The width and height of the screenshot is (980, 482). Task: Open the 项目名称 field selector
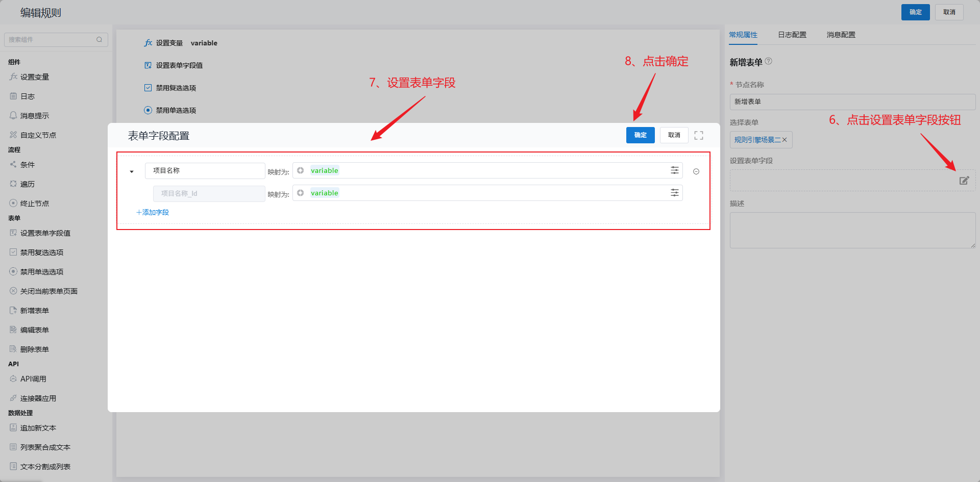pos(204,171)
